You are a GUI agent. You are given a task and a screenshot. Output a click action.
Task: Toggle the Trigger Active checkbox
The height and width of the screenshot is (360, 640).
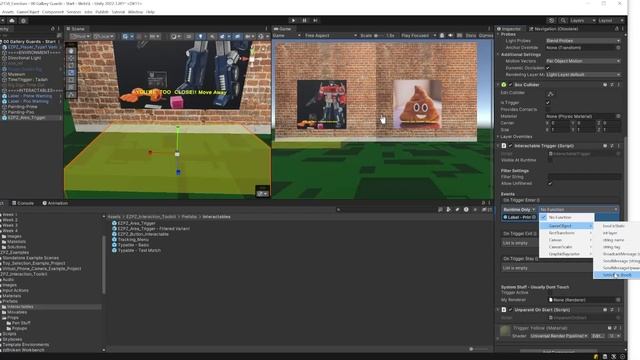(550, 293)
